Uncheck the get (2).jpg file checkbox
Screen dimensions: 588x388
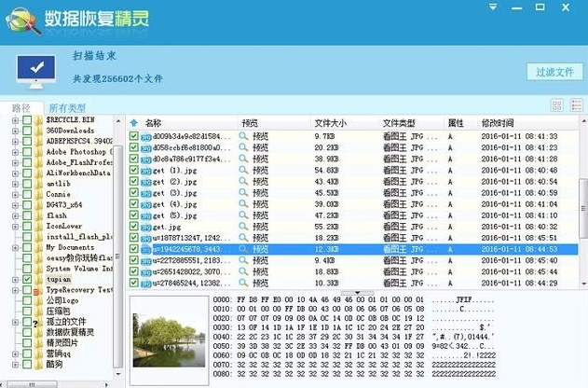[134, 181]
